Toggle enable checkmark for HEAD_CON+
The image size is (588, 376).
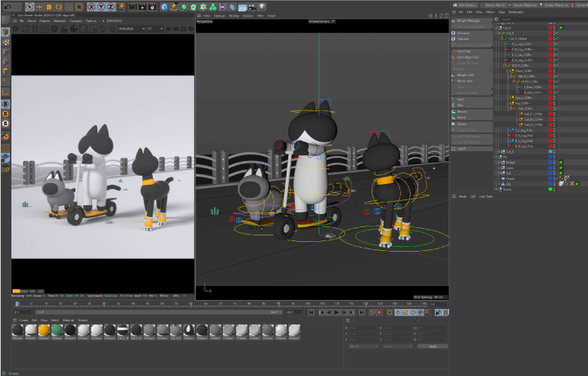pos(557,82)
